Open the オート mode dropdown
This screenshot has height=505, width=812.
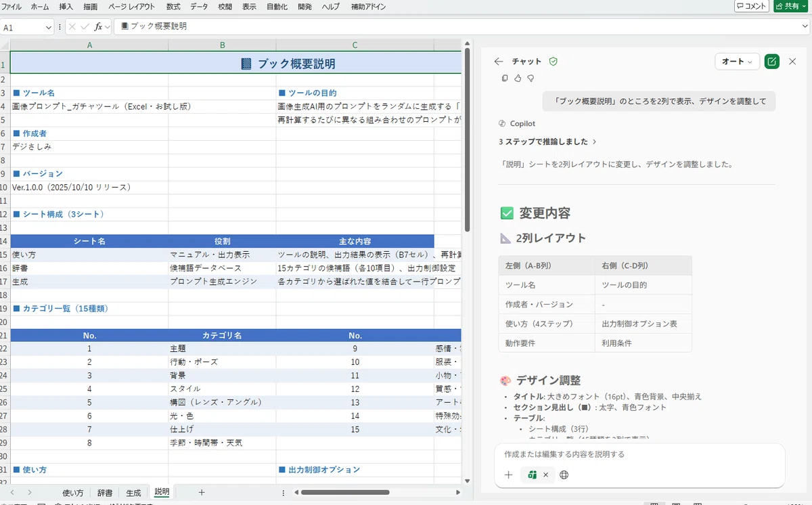737,62
